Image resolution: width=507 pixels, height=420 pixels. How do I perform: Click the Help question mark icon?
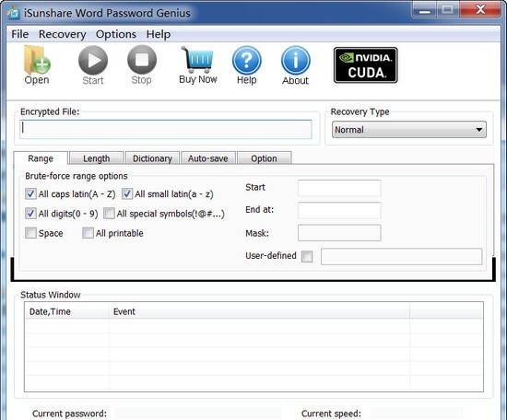point(247,60)
